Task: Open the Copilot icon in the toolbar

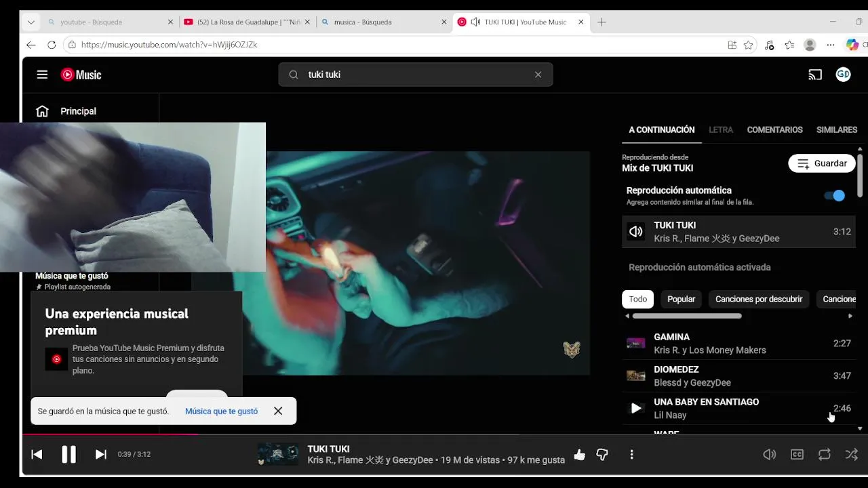Action: 852,45
